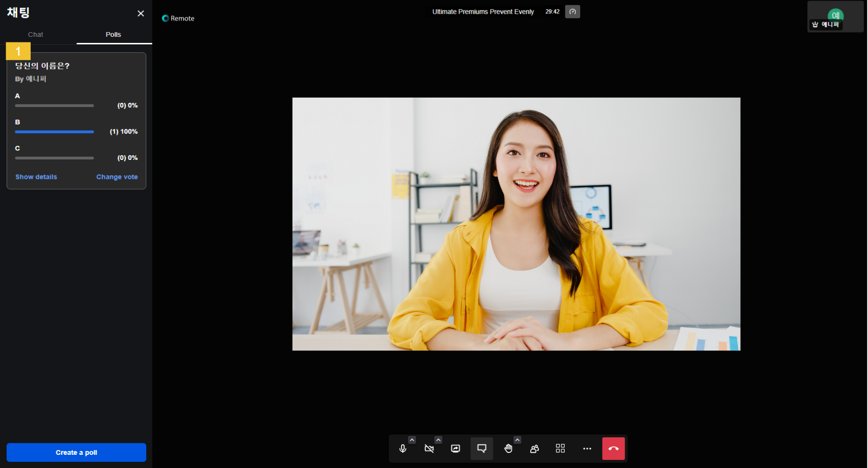Expand reactions arrow above raise hand
The image size is (868, 468).
pyautogui.click(x=517, y=440)
